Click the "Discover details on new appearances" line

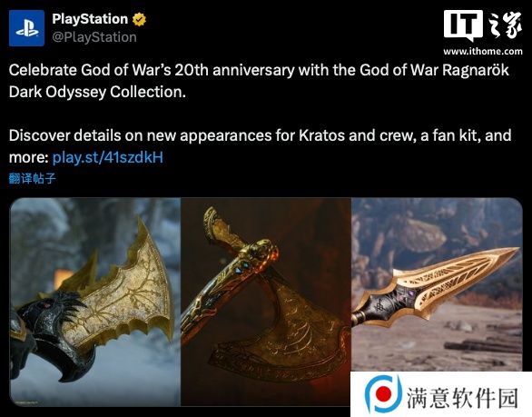point(260,135)
